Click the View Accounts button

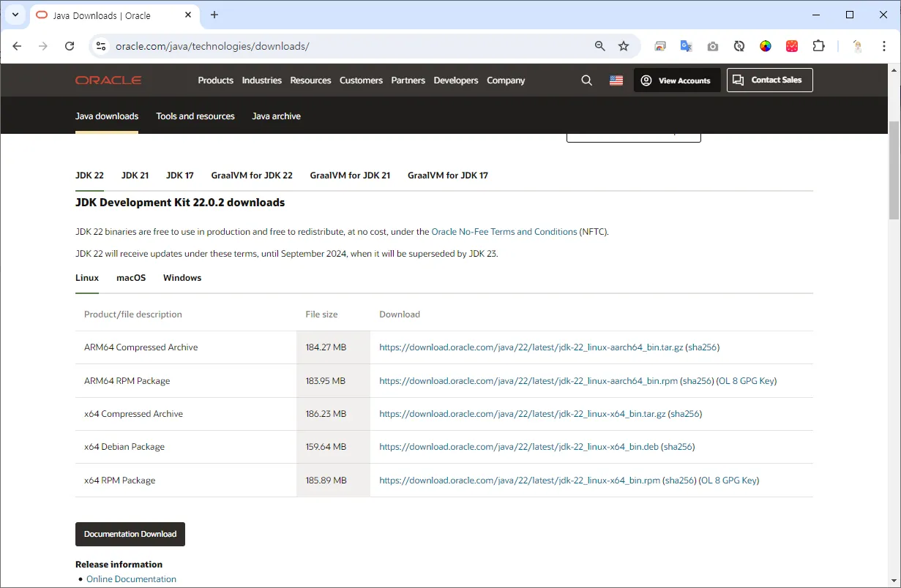click(x=677, y=80)
